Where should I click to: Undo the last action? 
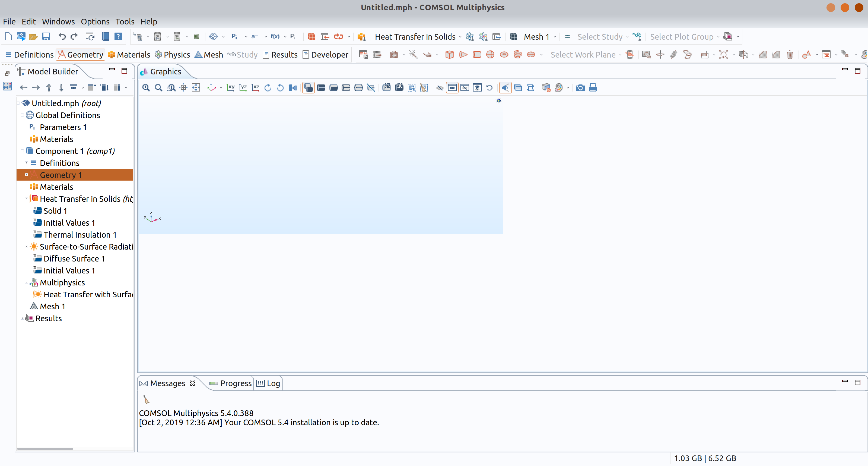coord(62,36)
